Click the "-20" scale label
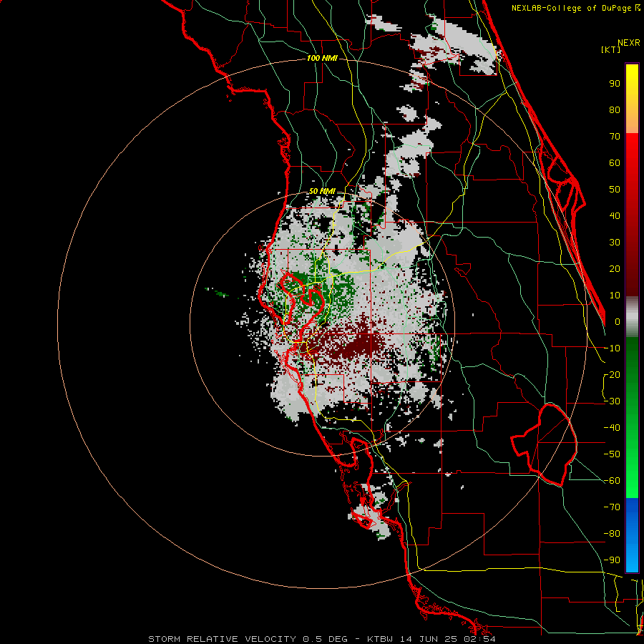Image resolution: width=644 pixels, height=644 pixels. click(612, 375)
